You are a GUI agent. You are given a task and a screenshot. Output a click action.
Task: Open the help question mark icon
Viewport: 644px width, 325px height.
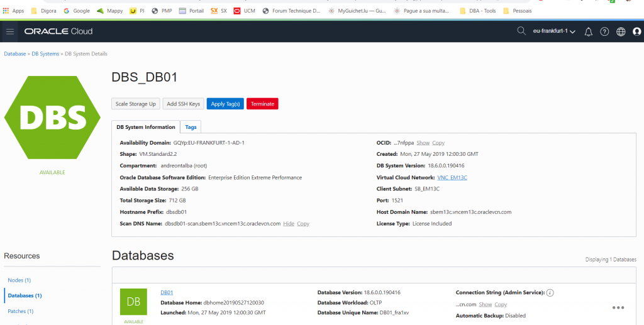click(x=604, y=31)
